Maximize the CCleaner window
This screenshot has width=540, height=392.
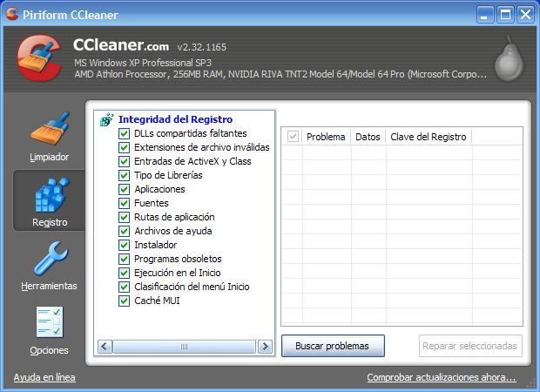click(x=505, y=15)
